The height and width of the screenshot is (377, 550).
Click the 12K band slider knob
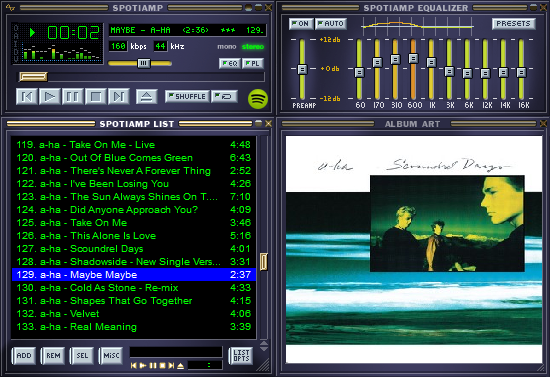[485, 73]
